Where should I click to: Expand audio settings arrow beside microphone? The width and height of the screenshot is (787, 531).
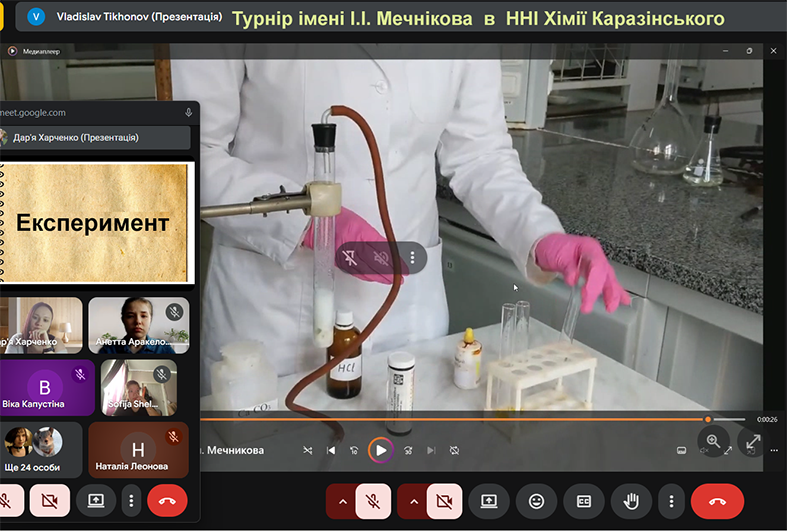coord(342,500)
